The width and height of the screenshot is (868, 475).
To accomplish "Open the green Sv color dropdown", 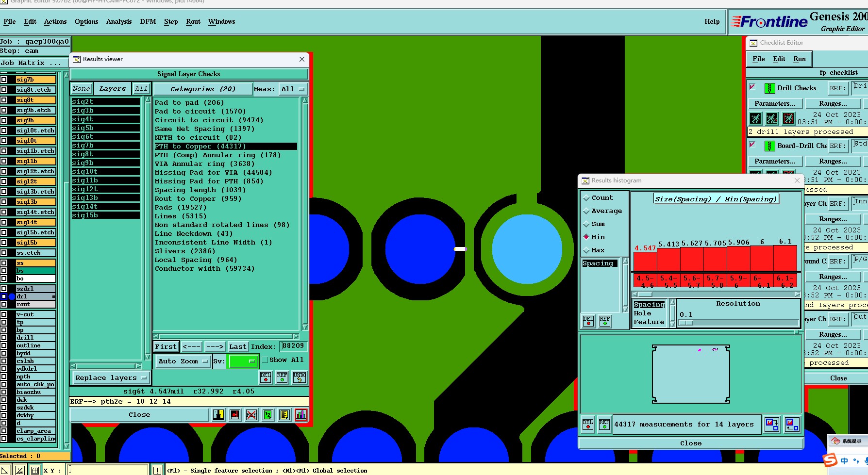I will click(243, 361).
